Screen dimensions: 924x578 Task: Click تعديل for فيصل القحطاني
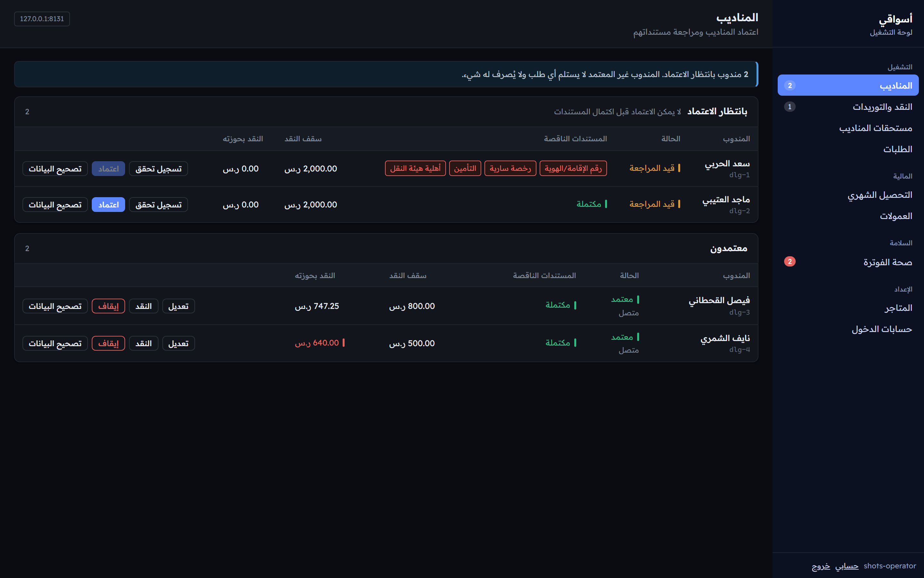coord(178,306)
